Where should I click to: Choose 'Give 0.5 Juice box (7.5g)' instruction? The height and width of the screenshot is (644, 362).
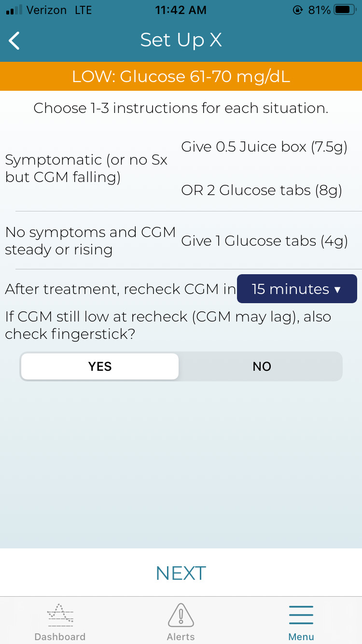tap(265, 147)
